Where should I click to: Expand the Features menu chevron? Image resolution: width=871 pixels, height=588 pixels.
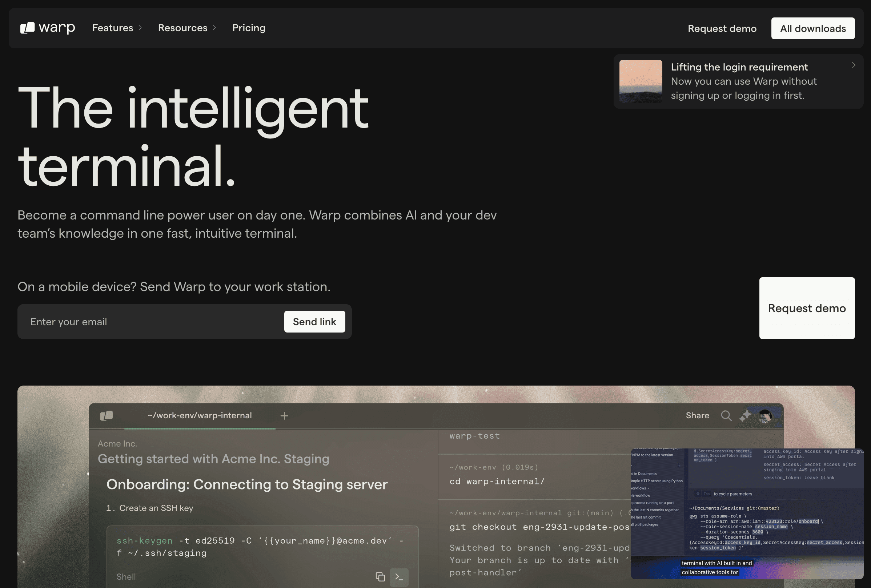(140, 28)
